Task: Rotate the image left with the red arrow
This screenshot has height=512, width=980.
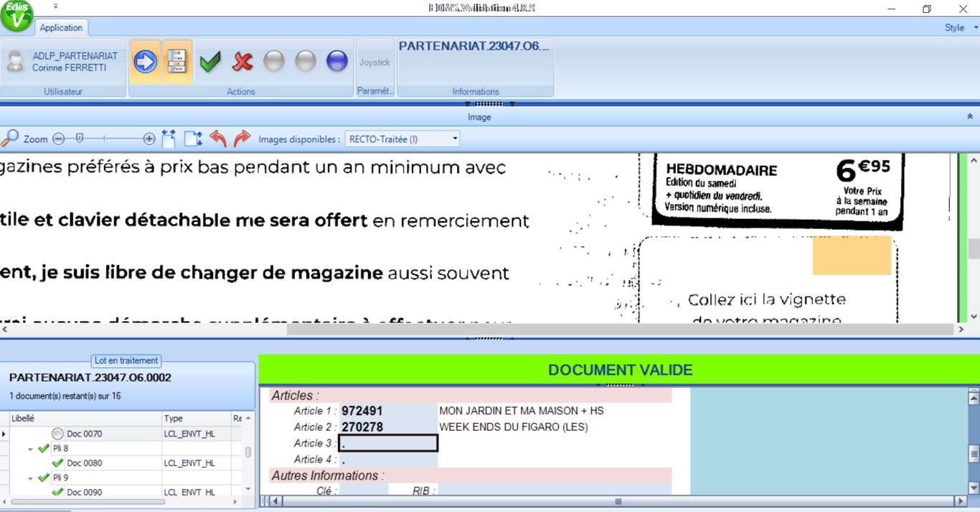Action: [x=217, y=138]
